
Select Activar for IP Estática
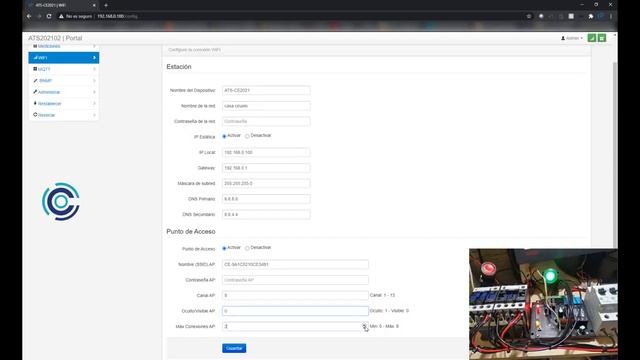[224, 136]
